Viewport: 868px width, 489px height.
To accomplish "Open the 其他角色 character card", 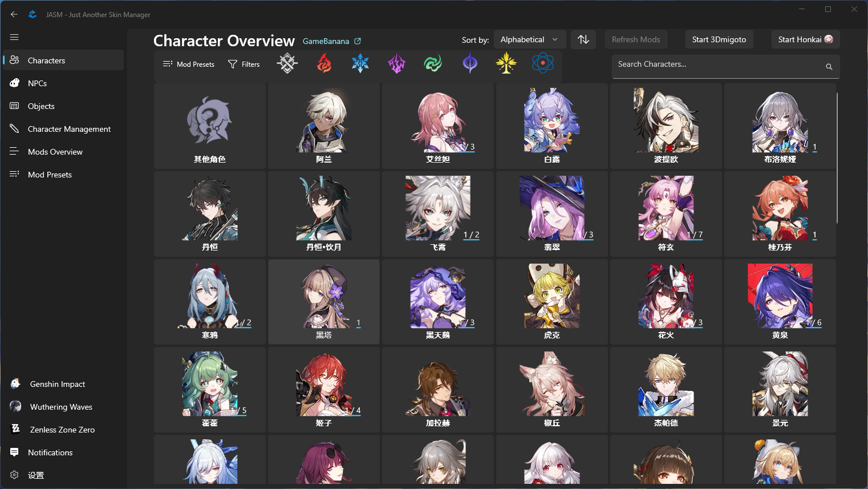I will tap(210, 126).
